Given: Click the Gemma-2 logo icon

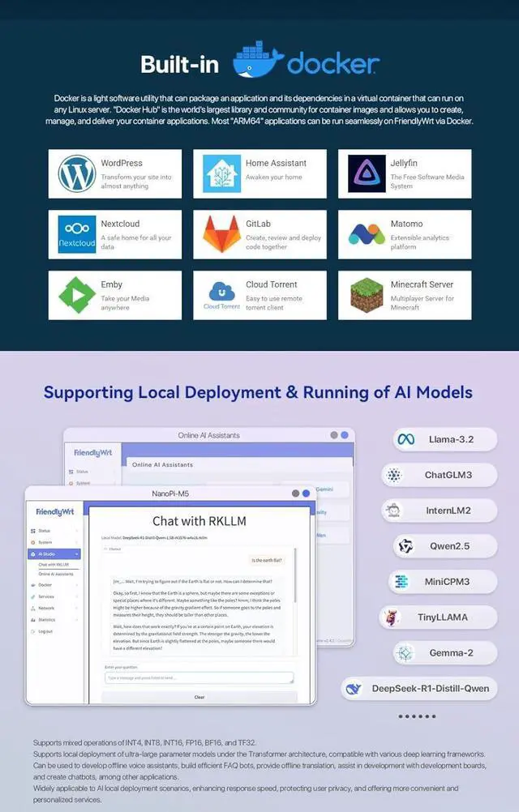Looking at the screenshot, I should tap(405, 653).
